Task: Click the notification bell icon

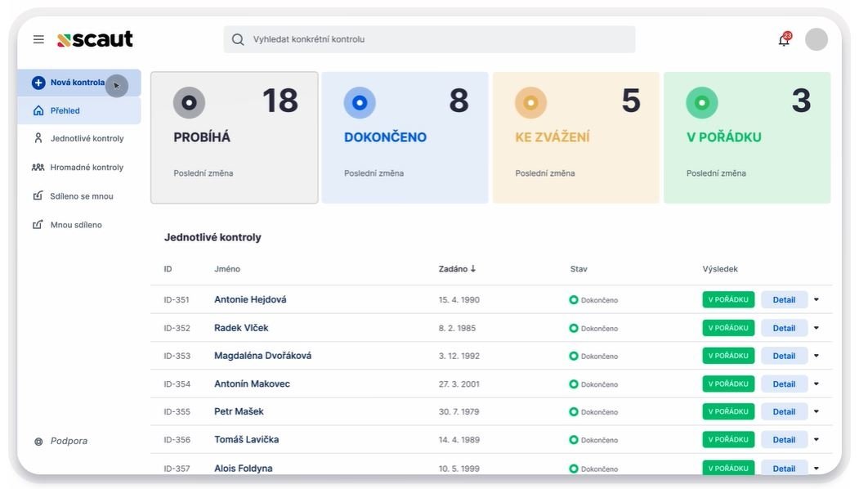Action: point(784,40)
